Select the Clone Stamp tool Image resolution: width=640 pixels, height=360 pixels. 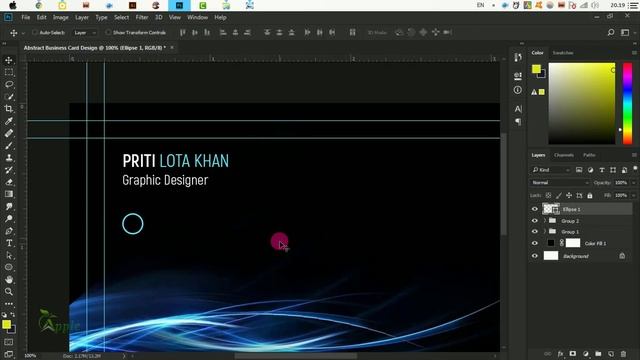point(9,158)
